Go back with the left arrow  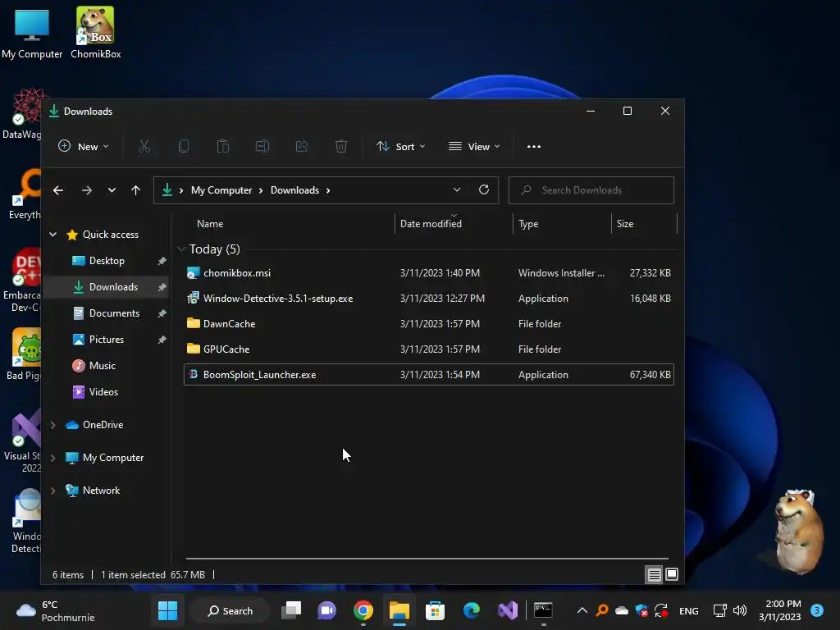pyautogui.click(x=58, y=190)
